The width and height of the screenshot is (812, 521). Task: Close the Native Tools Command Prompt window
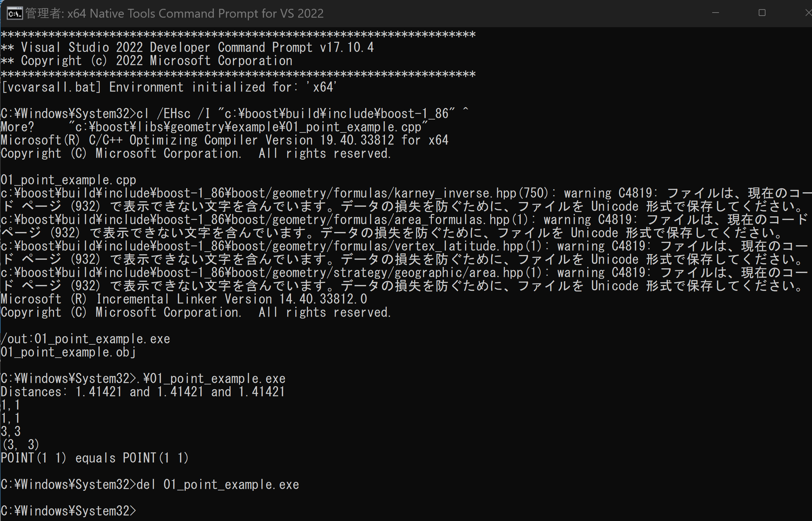(x=807, y=13)
